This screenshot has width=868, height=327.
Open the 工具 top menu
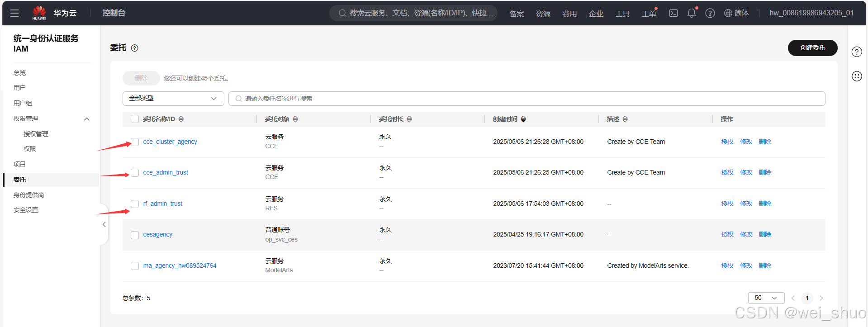(x=622, y=14)
